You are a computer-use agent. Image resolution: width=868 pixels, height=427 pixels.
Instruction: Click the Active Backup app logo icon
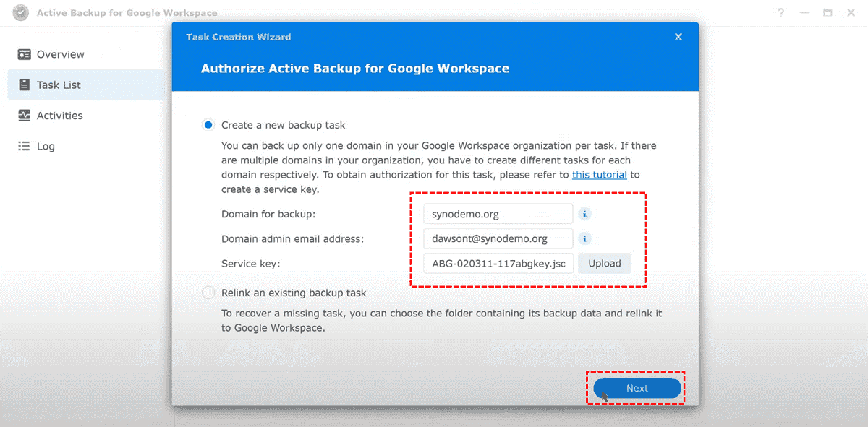tap(20, 13)
